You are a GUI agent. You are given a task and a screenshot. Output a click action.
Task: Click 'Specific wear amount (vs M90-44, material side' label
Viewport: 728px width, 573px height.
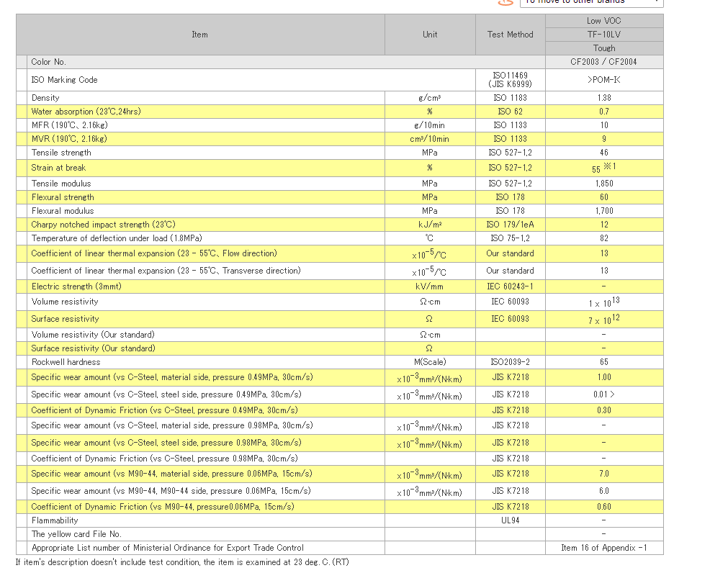(172, 474)
